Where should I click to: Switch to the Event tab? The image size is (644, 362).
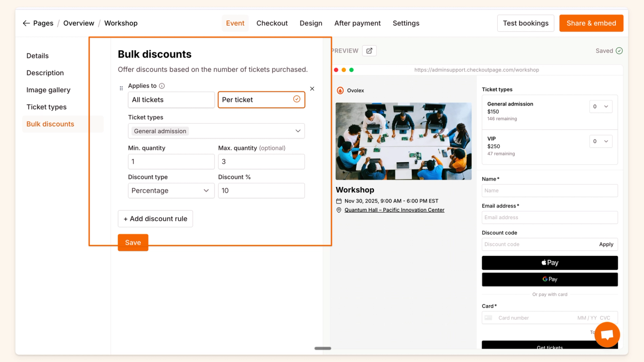click(x=235, y=23)
